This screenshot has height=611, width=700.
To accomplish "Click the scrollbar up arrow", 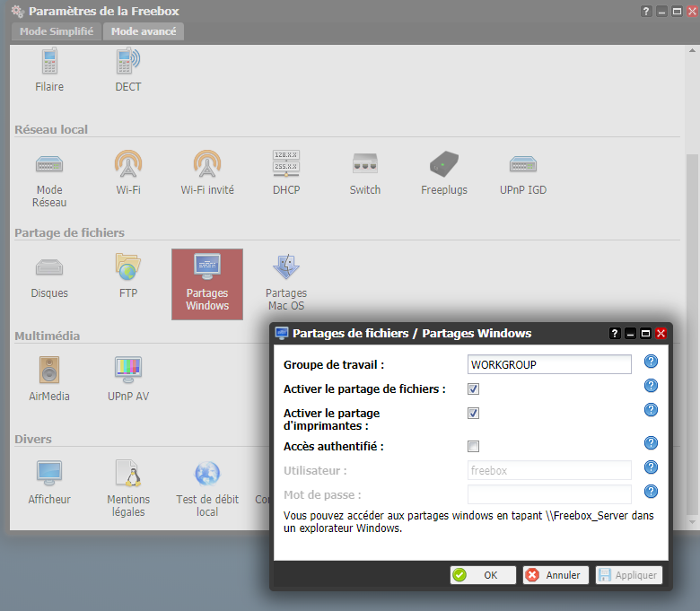I will 692,50.
